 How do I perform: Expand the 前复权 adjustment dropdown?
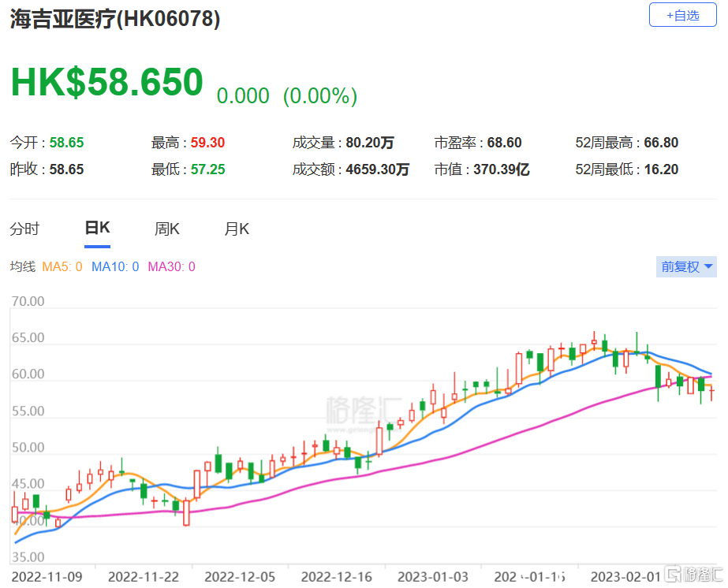pos(686,267)
